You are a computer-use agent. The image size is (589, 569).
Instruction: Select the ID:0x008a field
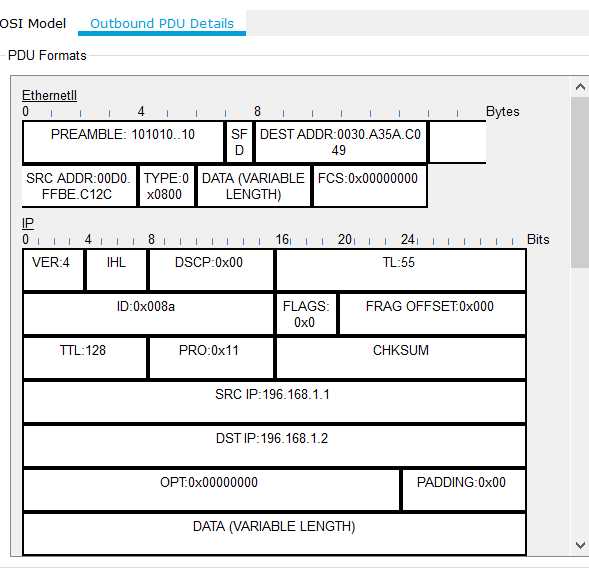pos(148,314)
